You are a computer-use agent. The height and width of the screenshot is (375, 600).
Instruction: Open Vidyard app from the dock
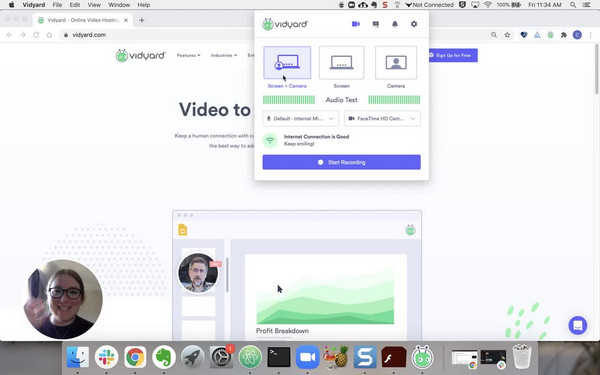pos(422,357)
